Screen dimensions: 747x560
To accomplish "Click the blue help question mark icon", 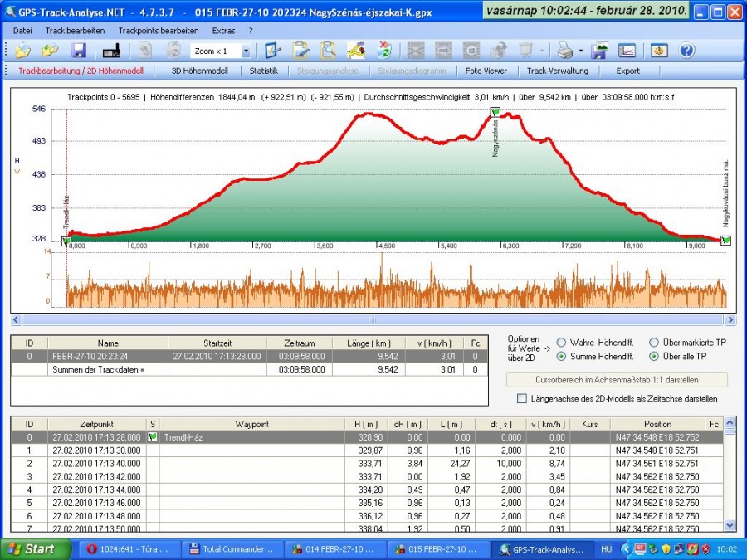I will [x=686, y=51].
